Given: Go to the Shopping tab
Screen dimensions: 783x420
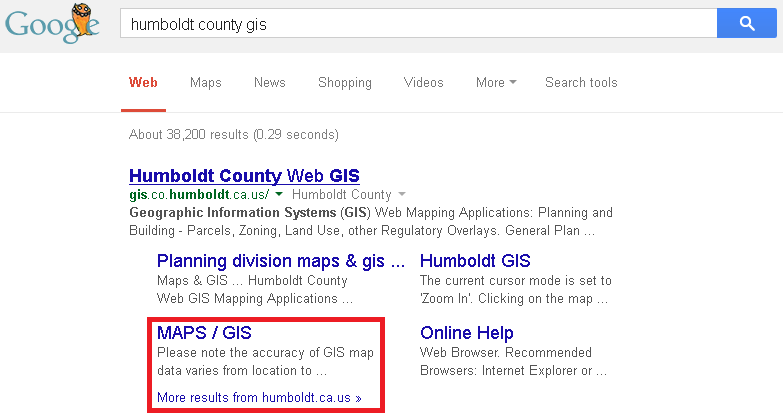Looking at the screenshot, I should click(344, 83).
